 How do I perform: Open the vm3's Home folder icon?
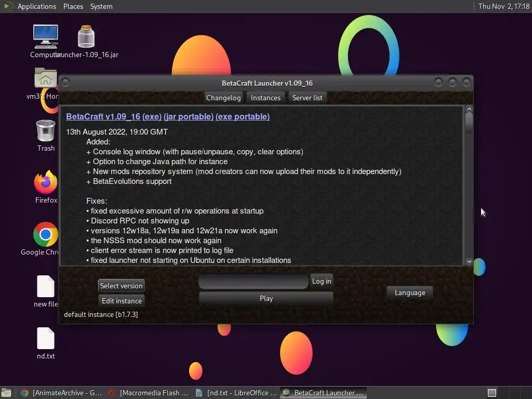[x=46, y=78]
